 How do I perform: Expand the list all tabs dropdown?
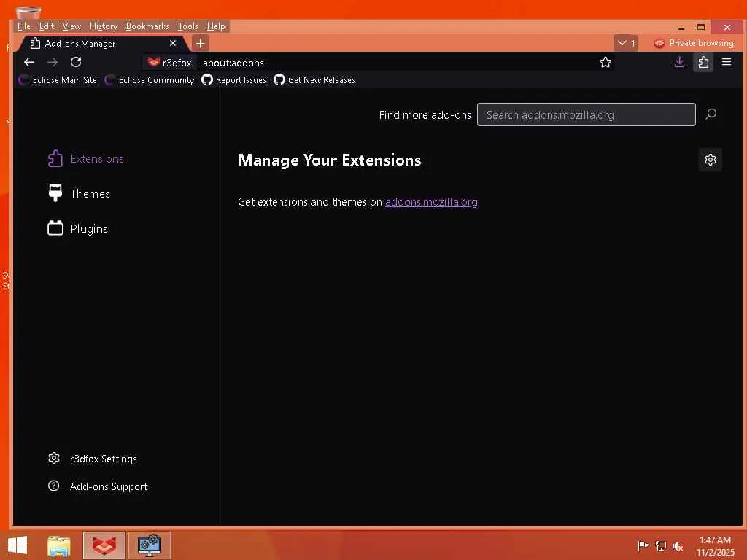pos(626,43)
